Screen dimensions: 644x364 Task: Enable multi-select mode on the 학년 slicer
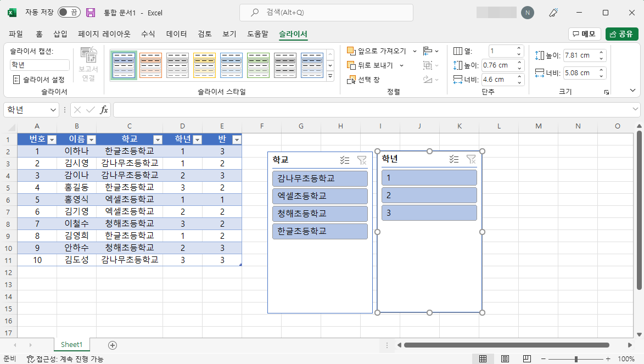point(453,160)
